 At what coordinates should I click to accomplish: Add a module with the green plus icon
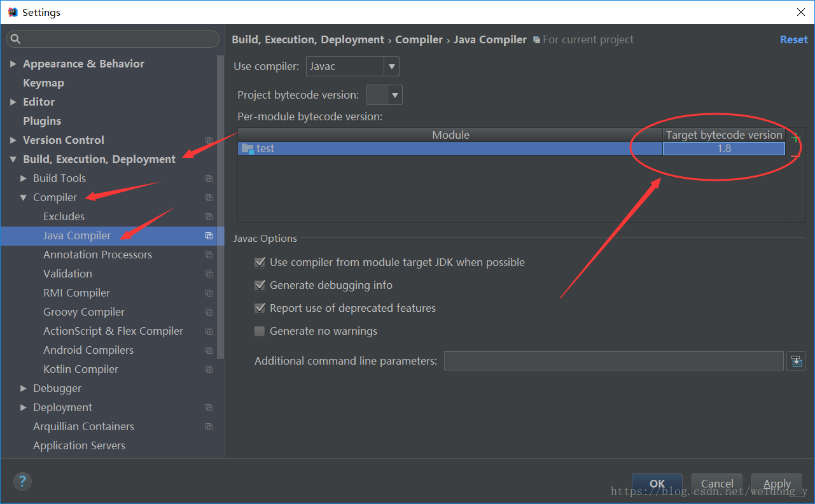point(795,137)
